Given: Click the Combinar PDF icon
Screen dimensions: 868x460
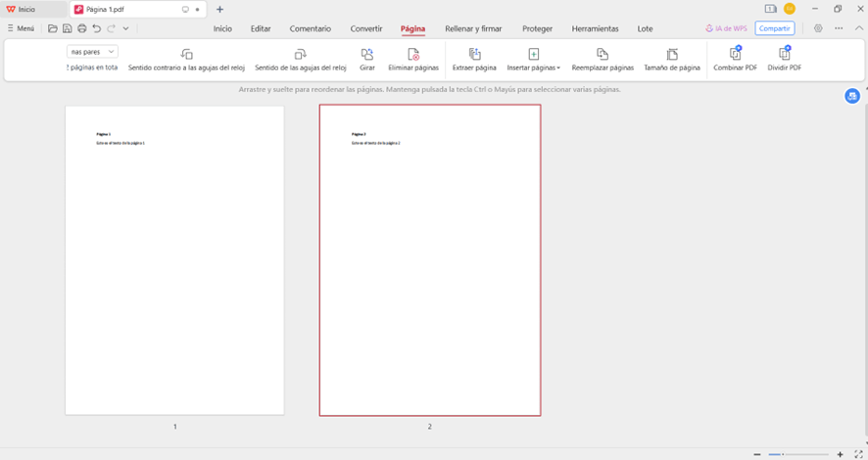Looking at the screenshot, I should 735,55.
